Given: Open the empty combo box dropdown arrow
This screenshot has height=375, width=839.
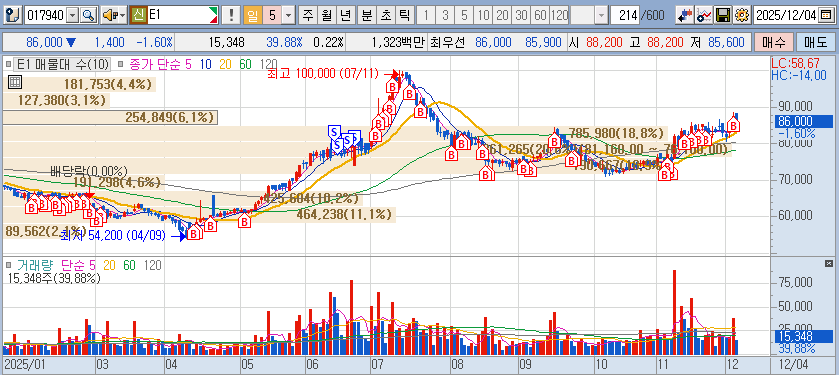Looking at the screenshot, I should click(x=602, y=15).
